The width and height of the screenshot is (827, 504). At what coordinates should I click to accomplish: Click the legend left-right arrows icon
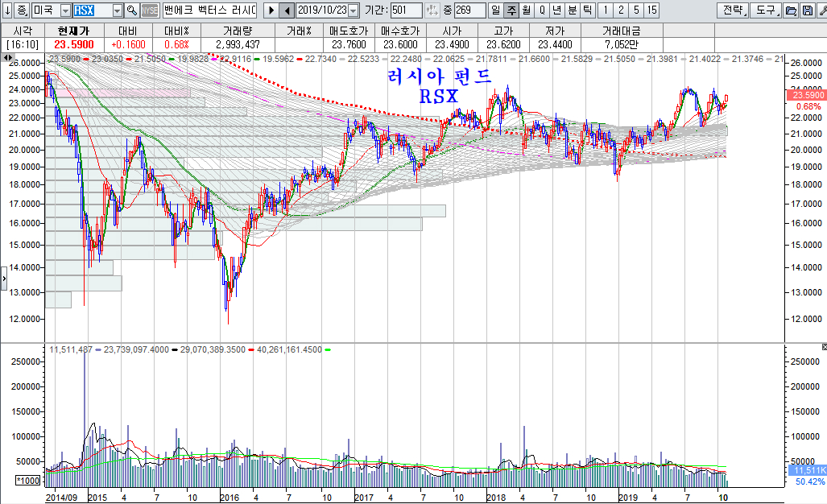pyautogui.click(x=8, y=57)
